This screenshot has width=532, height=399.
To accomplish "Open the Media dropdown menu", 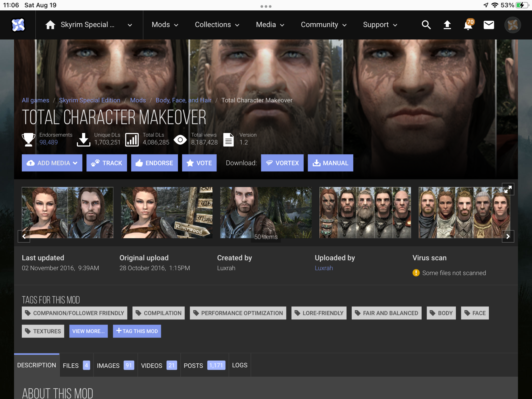I will pos(270,25).
